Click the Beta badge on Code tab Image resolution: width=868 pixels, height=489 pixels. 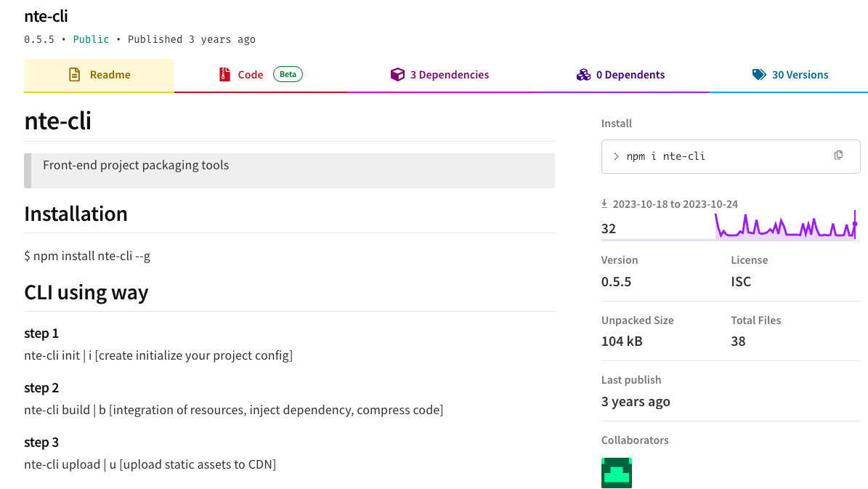[x=288, y=74]
